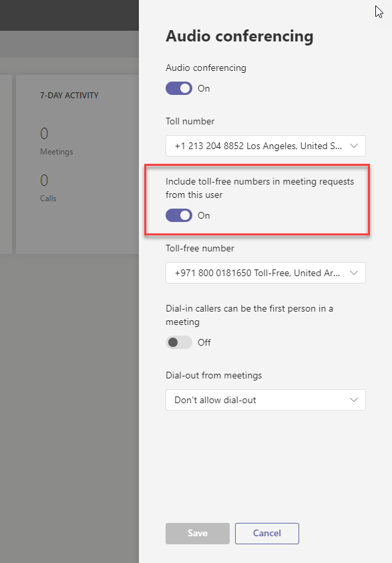Click the Calls count in activity card

coord(44,181)
